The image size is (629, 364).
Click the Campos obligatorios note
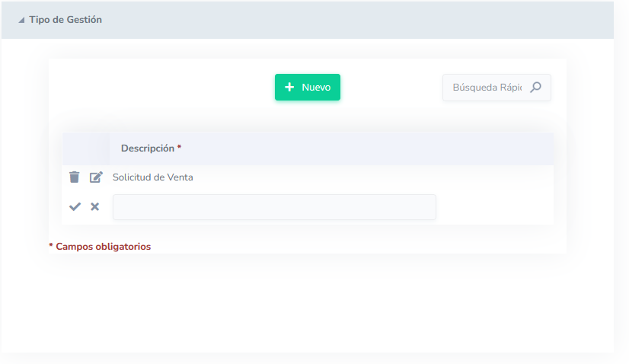103,247
